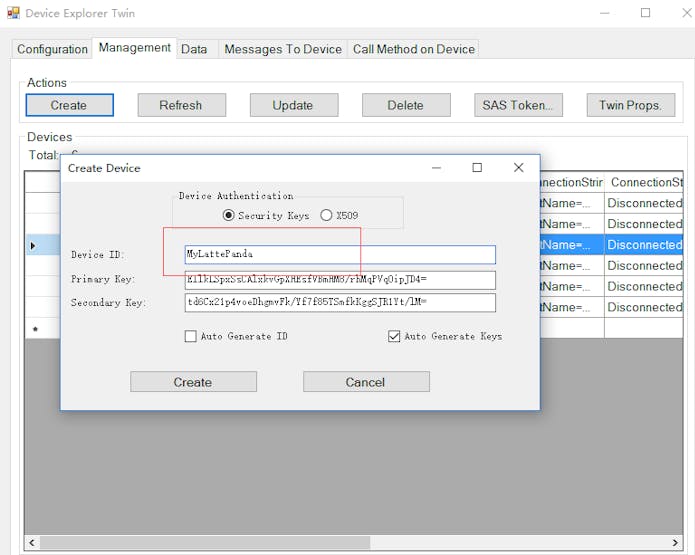Click the Device ID input field
Screen dimensions: 695x555
point(340,254)
